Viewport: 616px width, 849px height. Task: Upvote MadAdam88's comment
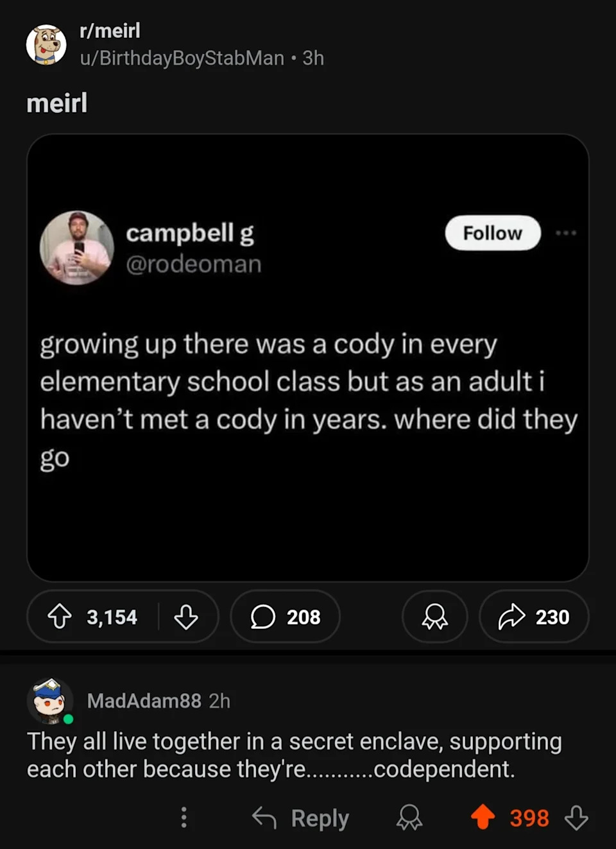point(483,818)
